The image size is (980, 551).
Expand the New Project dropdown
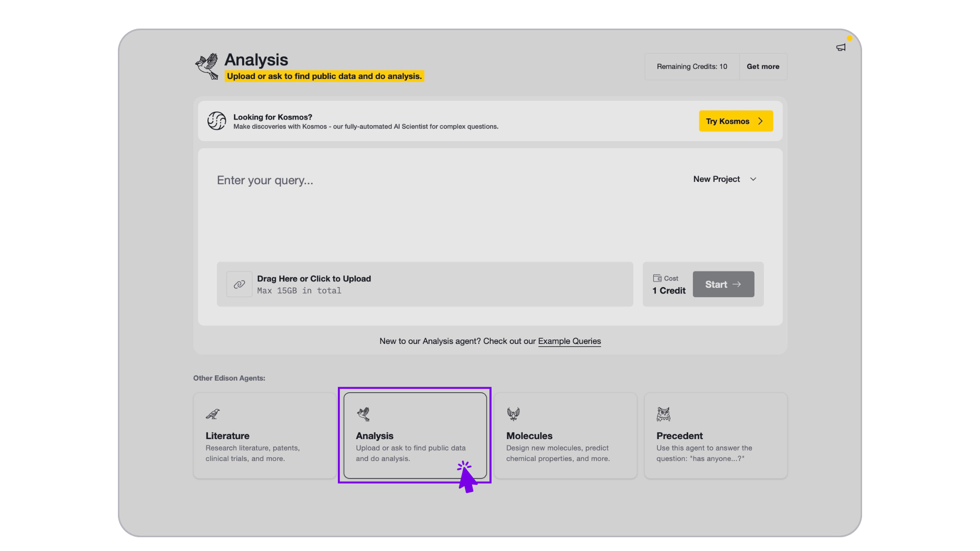tap(717, 179)
